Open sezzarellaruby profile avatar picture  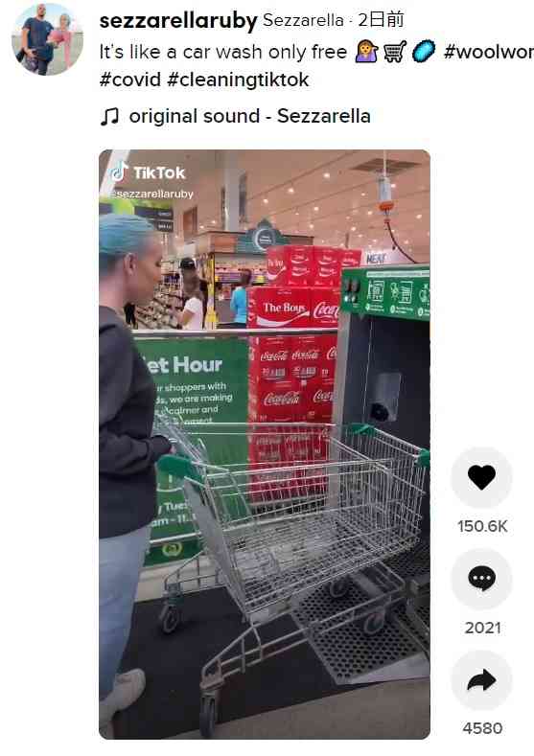[x=47, y=39]
